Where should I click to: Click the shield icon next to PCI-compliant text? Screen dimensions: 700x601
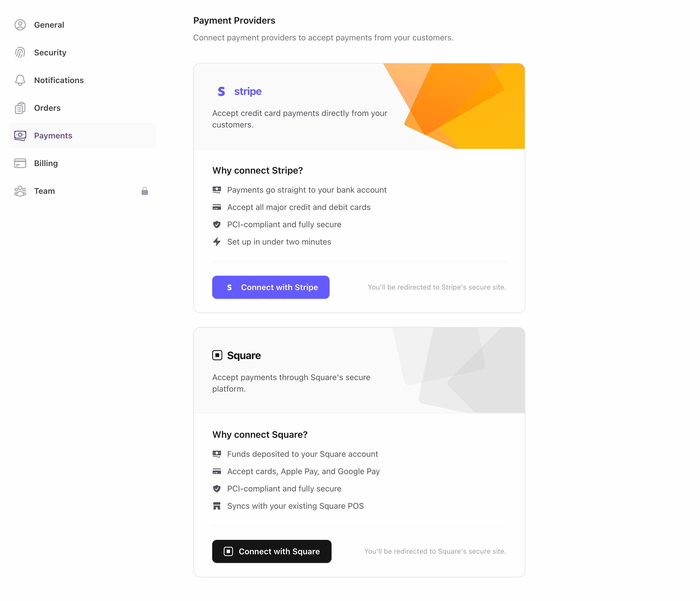point(217,224)
